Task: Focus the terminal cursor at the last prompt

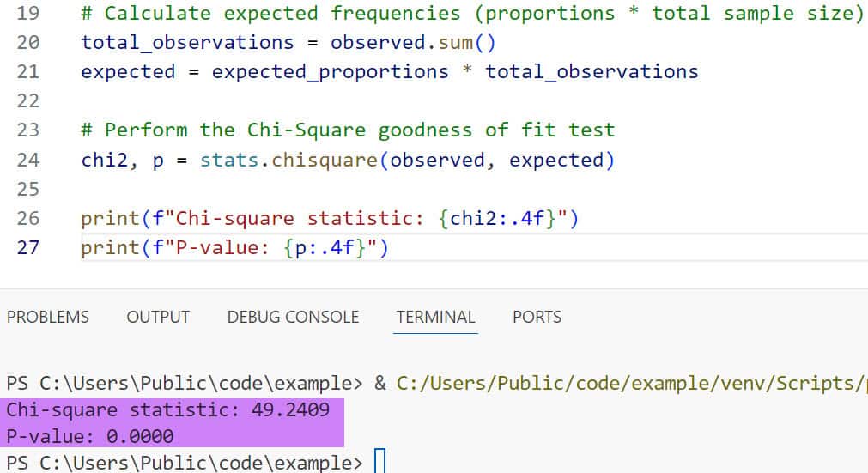Action: pyautogui.click(x=380, y=463)
